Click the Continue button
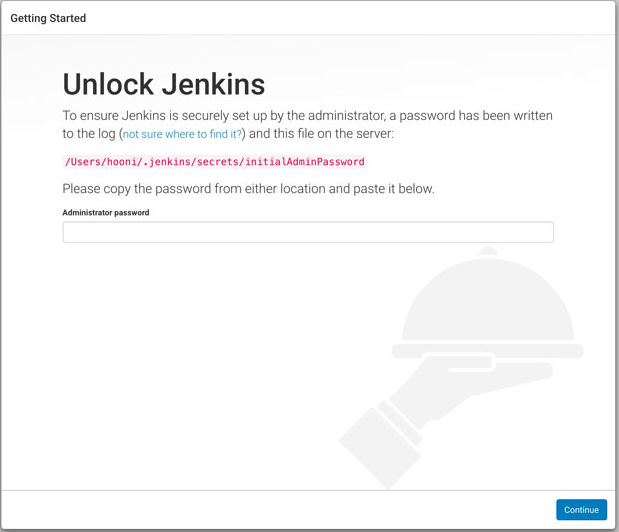619x532 pixels. [581, 510]
